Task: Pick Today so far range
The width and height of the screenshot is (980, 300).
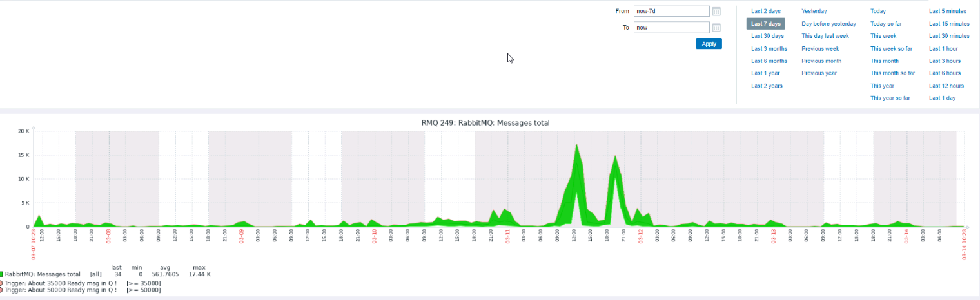Action: point(886,24)
